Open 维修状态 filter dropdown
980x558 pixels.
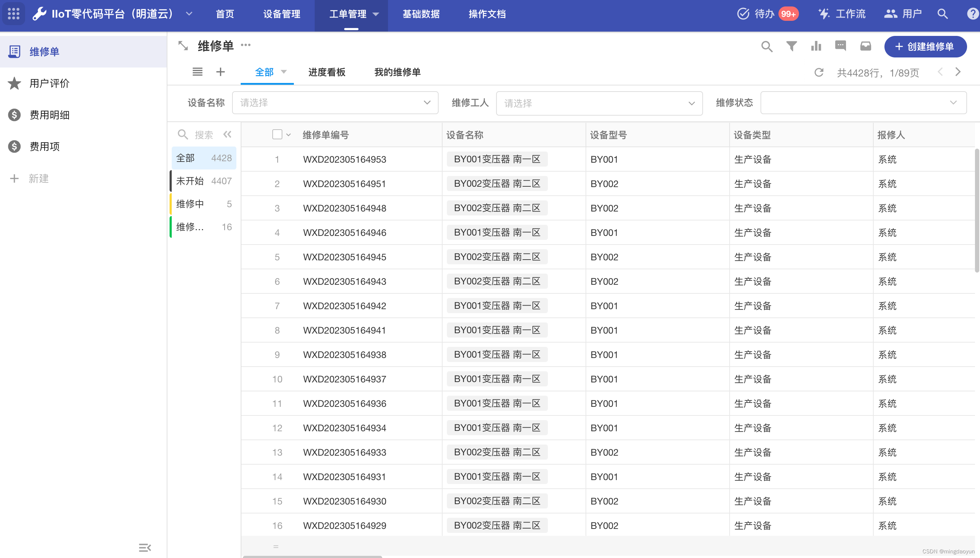pyautogui.click(x=863, y=103)
